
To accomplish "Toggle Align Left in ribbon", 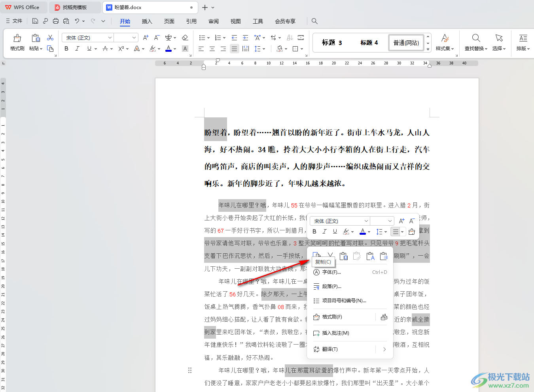I will (201, 49).
